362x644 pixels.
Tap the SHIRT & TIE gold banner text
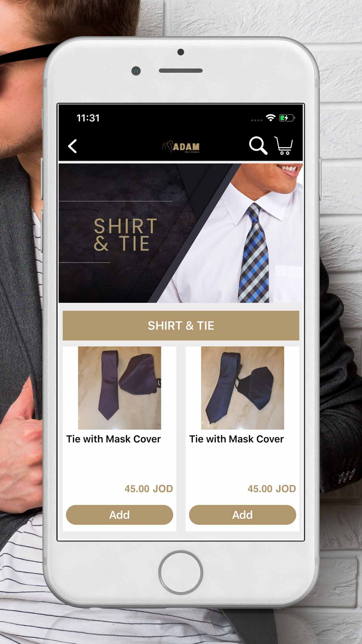click(x=125, y=235)
